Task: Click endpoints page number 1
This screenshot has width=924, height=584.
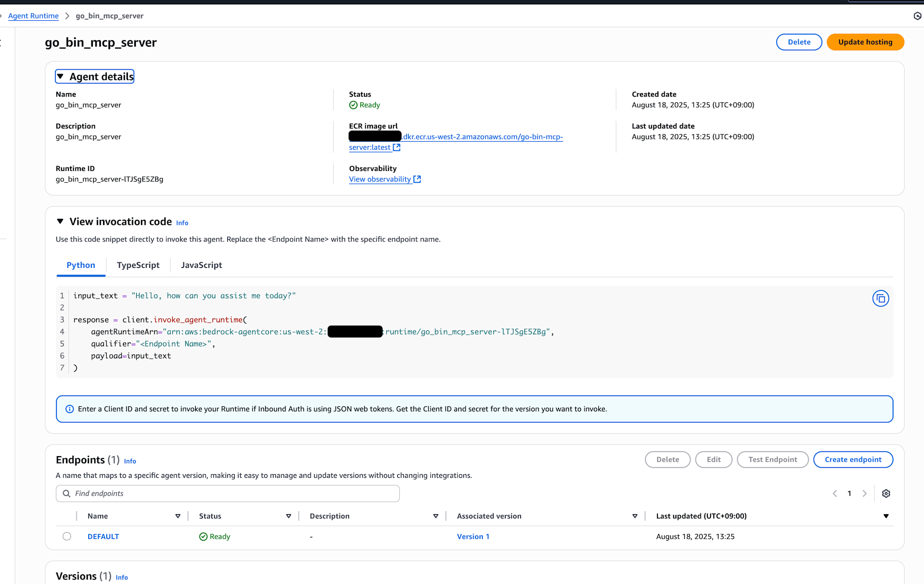Action: coord(849,494)
